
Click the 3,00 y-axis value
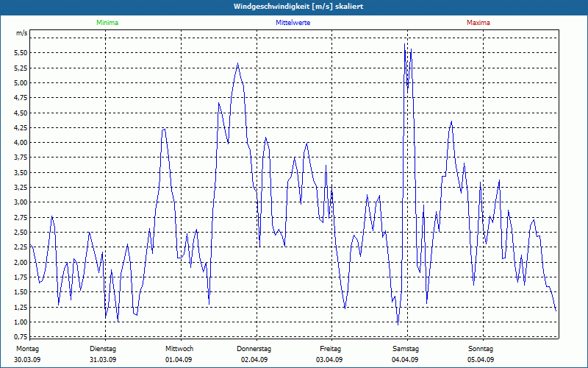[x=21, y=202]
